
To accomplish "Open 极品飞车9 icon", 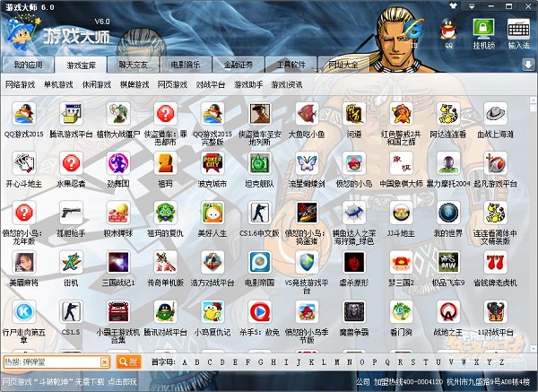I will pos(448,262).
